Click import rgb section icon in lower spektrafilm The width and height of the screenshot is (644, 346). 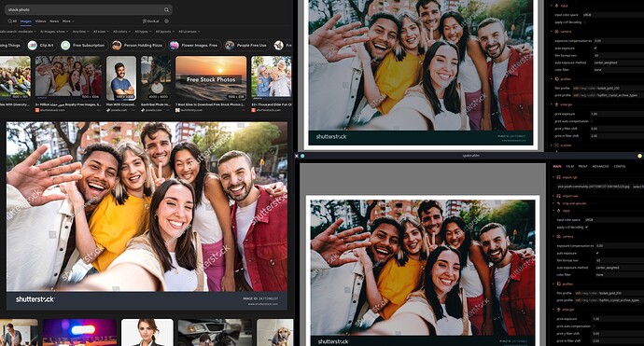pyautogui.click(x=558, y=177)
